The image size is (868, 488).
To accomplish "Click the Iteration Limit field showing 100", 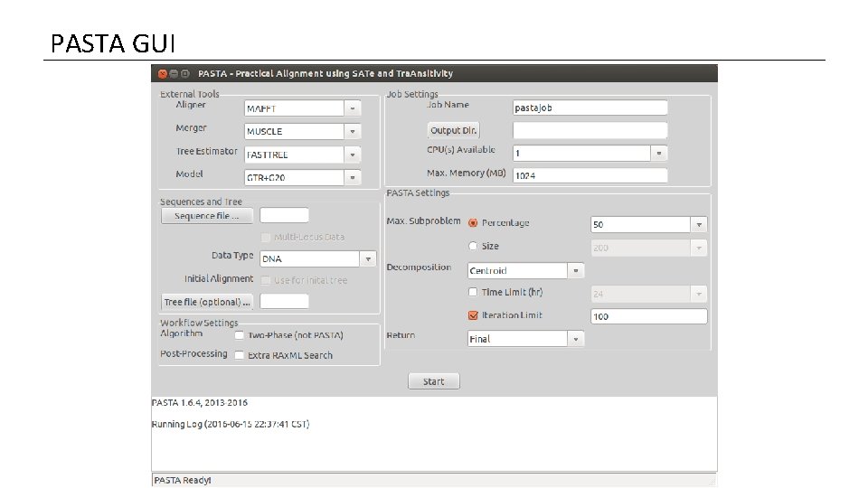I will pyautogui.click(x=649, y=316).
